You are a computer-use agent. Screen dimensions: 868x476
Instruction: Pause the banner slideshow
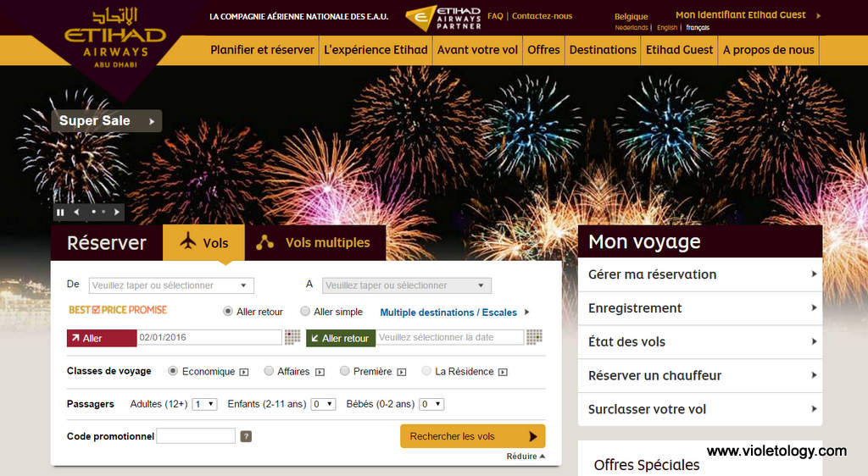[60, 213]
